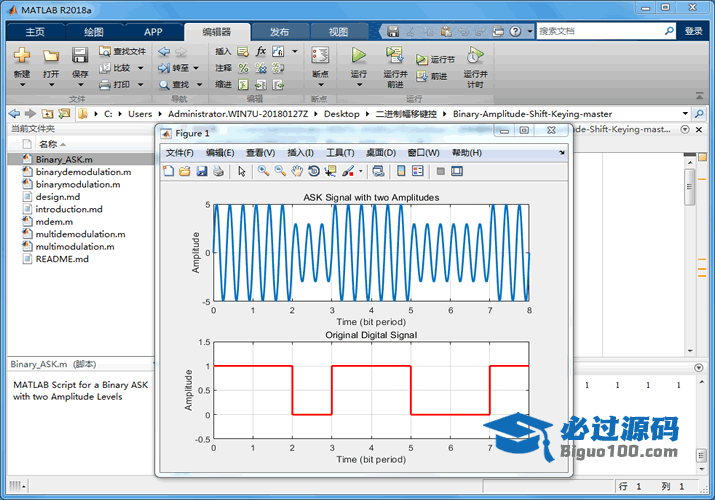Click the Login (登录) button
Screen dimensions: 715x500
(694, 31)
